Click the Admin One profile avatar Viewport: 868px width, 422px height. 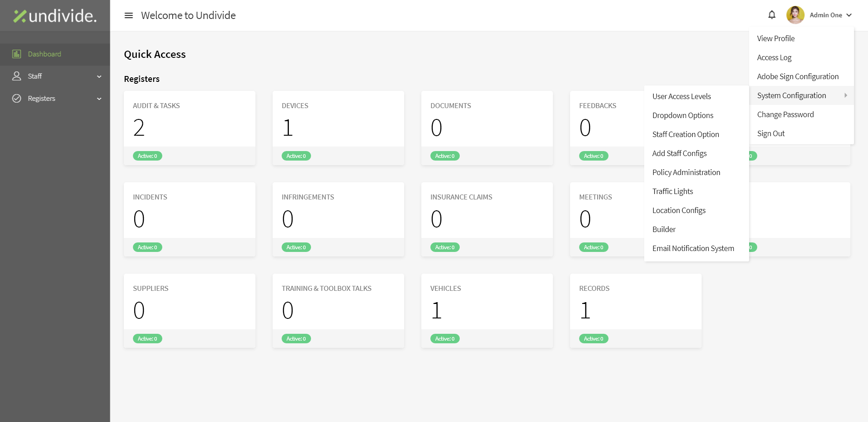tap(795, 15)
